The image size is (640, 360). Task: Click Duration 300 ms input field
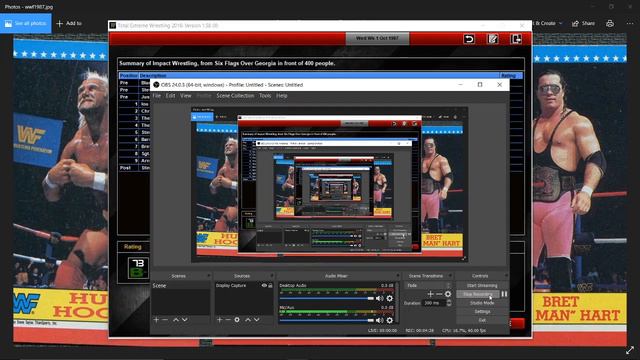coord(434,303)
